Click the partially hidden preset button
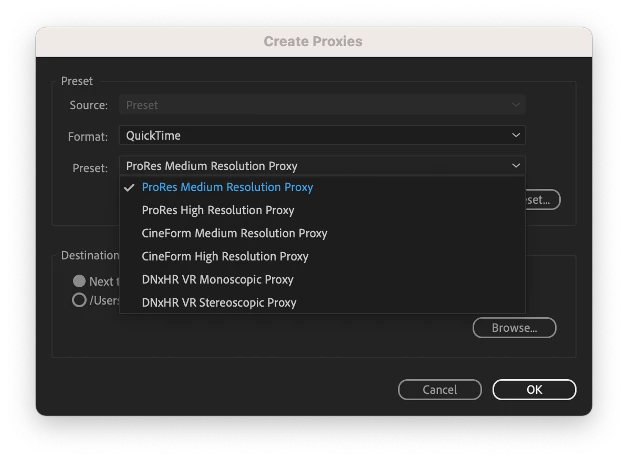Screen dimensions: 628x460 543,199
